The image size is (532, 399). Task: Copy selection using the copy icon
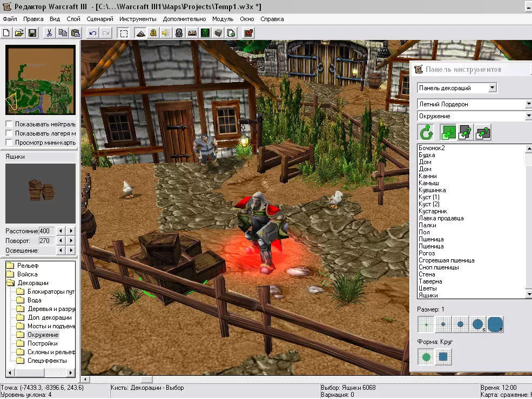(x=63, y=33)
